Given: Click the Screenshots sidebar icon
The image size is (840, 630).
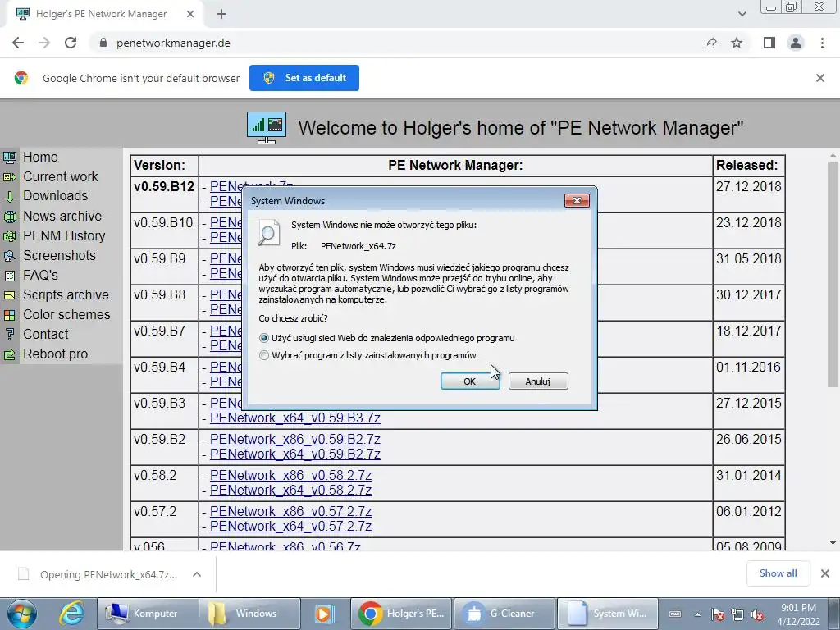Looking at the screenshot, I should click(x=10, y=256).
